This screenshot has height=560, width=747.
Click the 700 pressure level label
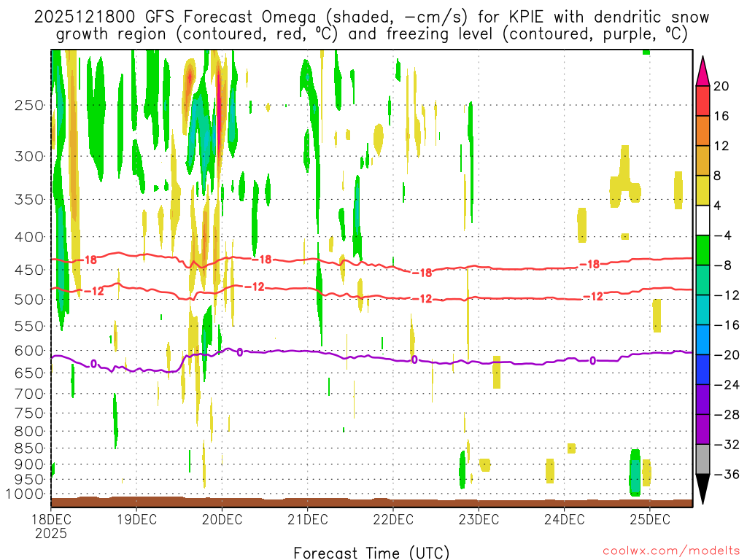click(29, 394)
